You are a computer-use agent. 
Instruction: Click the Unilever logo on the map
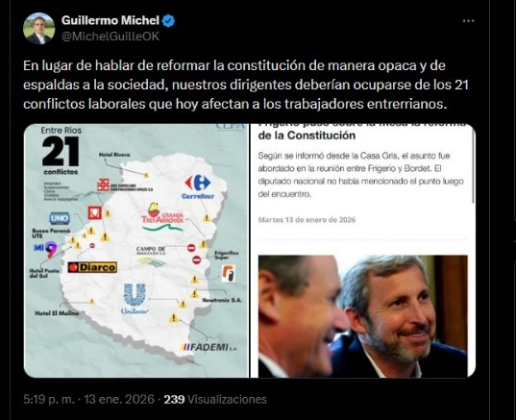click(x=135, y=299)
